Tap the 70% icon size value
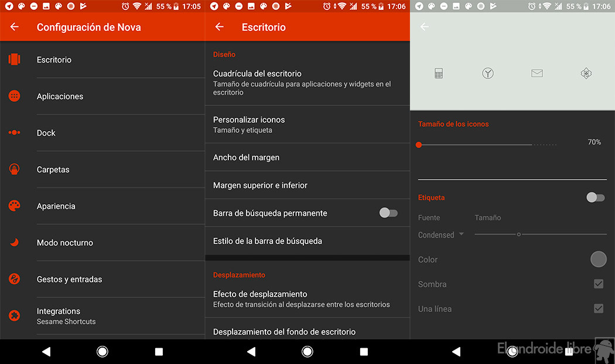The height and width of the screenshot is (364, 615). click(x=594, y=142)
